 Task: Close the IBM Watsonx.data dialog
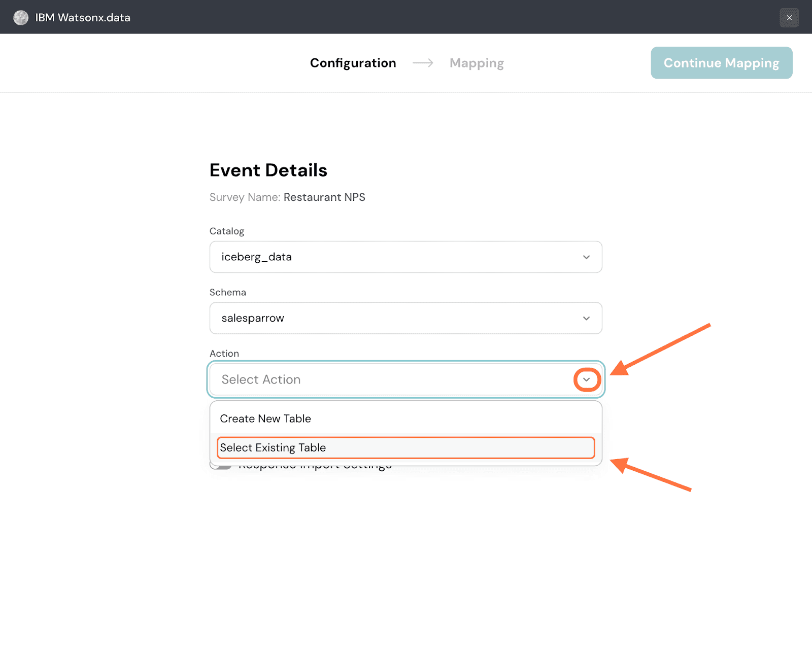click(x=789, y=18)
